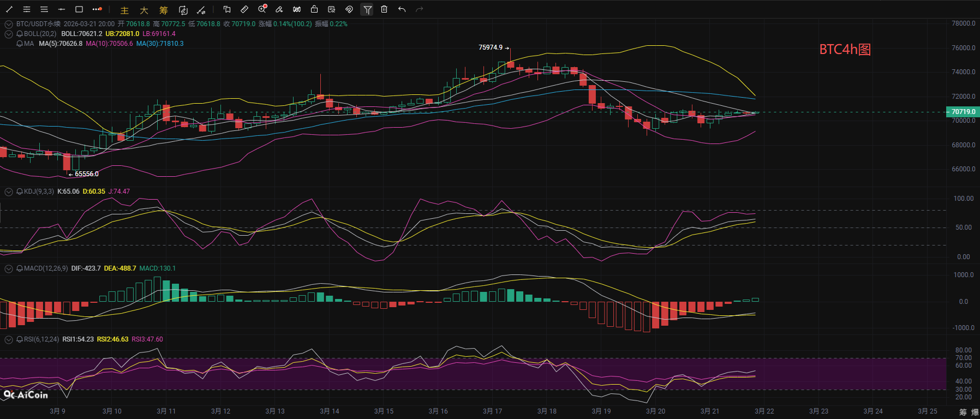Undo the last drawing action

click(402, 9)
